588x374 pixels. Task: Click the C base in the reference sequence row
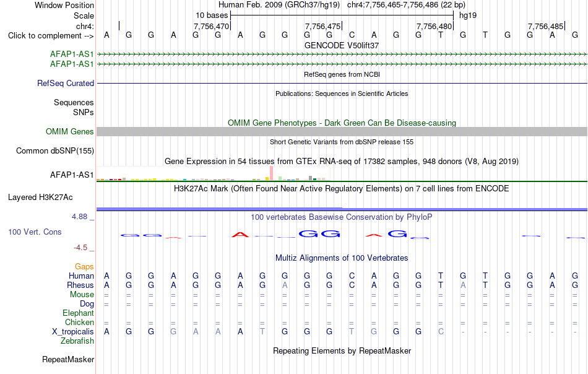click(x=352, y=35)
